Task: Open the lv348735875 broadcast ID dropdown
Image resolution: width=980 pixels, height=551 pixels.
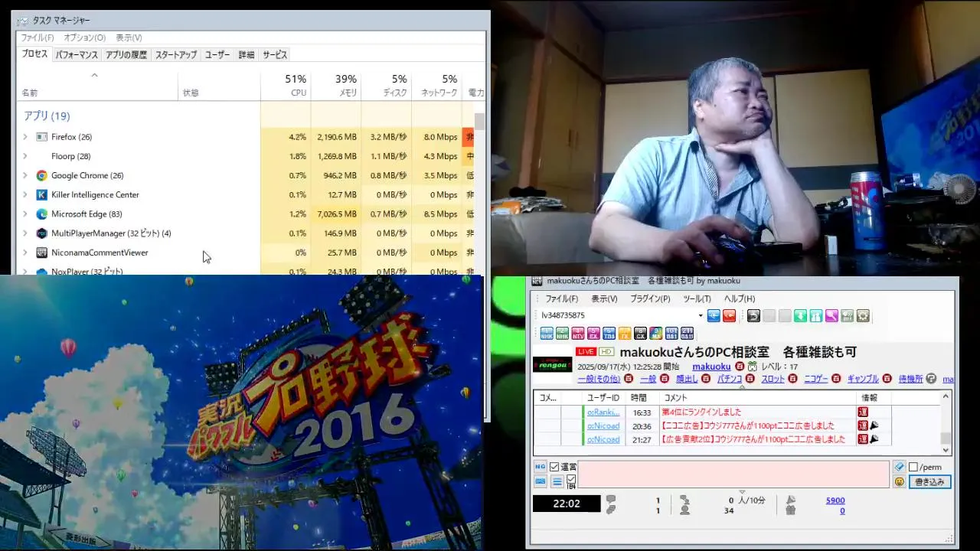Action: [x=700, y=315]
